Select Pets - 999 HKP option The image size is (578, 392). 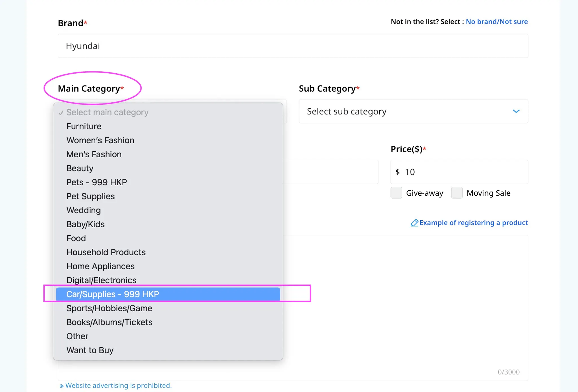[97, 182]
